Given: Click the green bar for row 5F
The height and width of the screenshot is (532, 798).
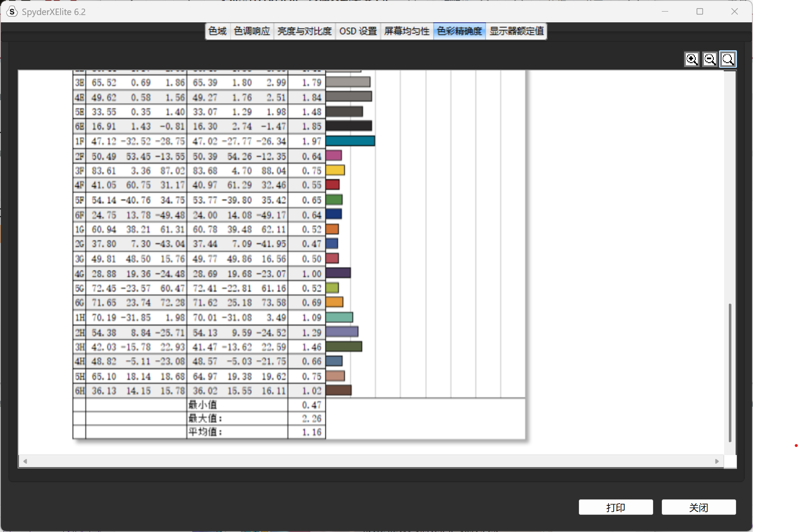Looking at the screenshot, I should tap(334, 200).
